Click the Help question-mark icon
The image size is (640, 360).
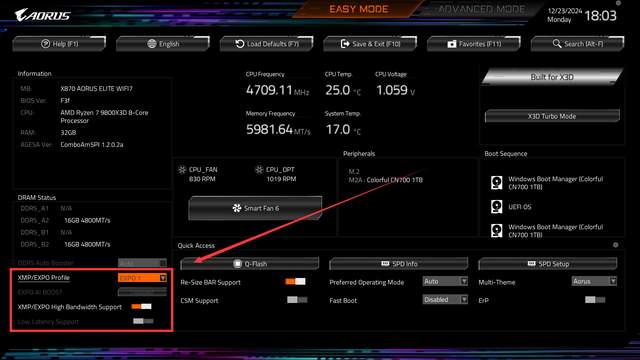tap(45, 44)
